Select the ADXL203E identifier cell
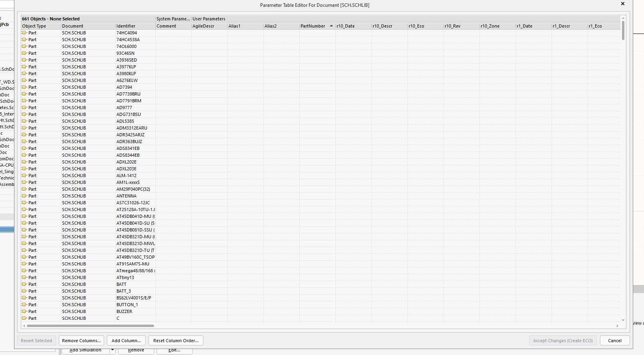This screenshot has width=644, height=355. [x=135, y=169]
